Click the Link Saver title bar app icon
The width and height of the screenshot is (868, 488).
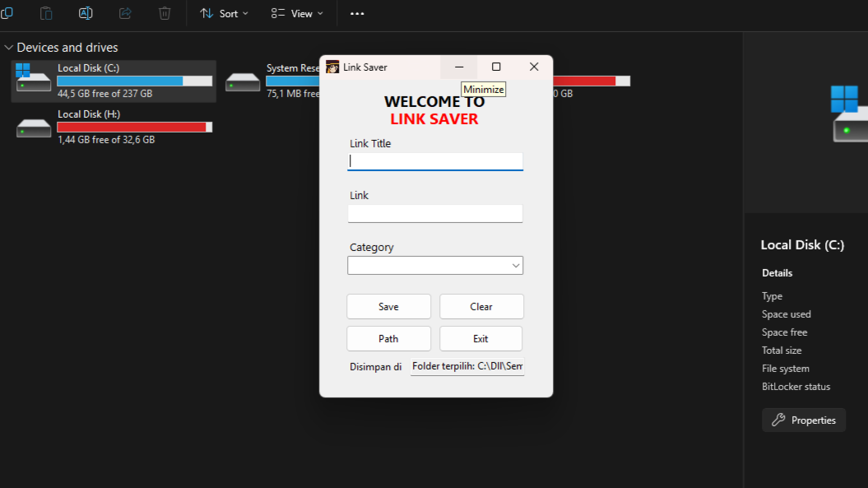tap(332, 67)
